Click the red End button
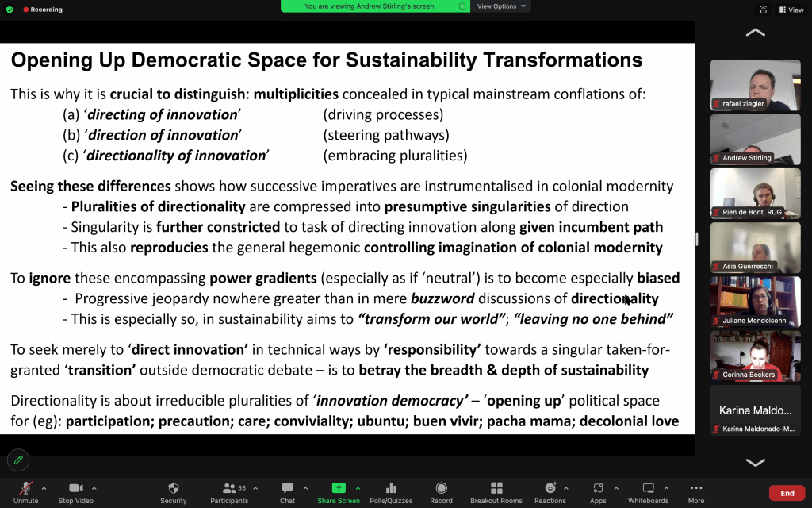The width and height of the screenshot is (812, 508). [x=787, y=493]
